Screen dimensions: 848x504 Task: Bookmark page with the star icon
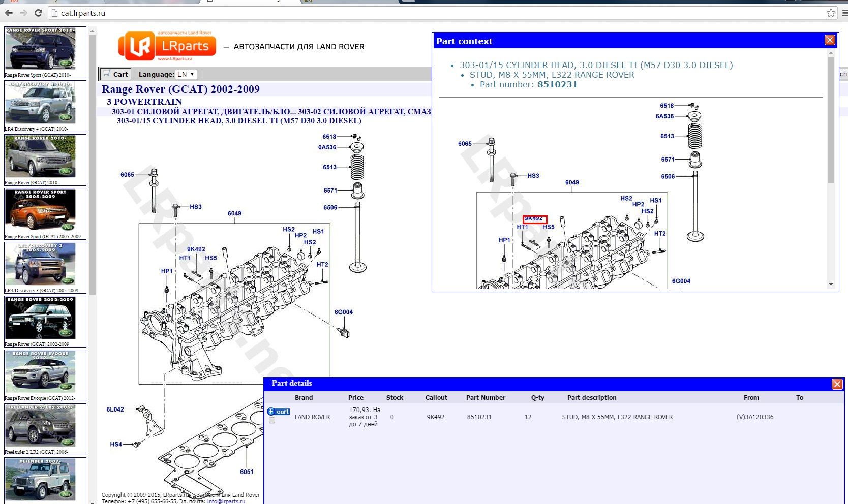coord(831,13)
